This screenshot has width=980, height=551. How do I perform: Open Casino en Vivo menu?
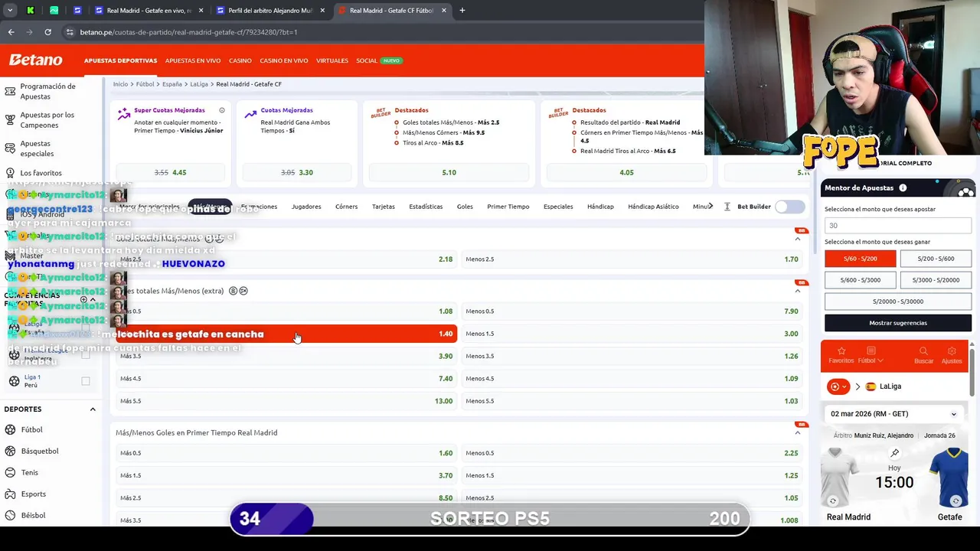[284, 60]
